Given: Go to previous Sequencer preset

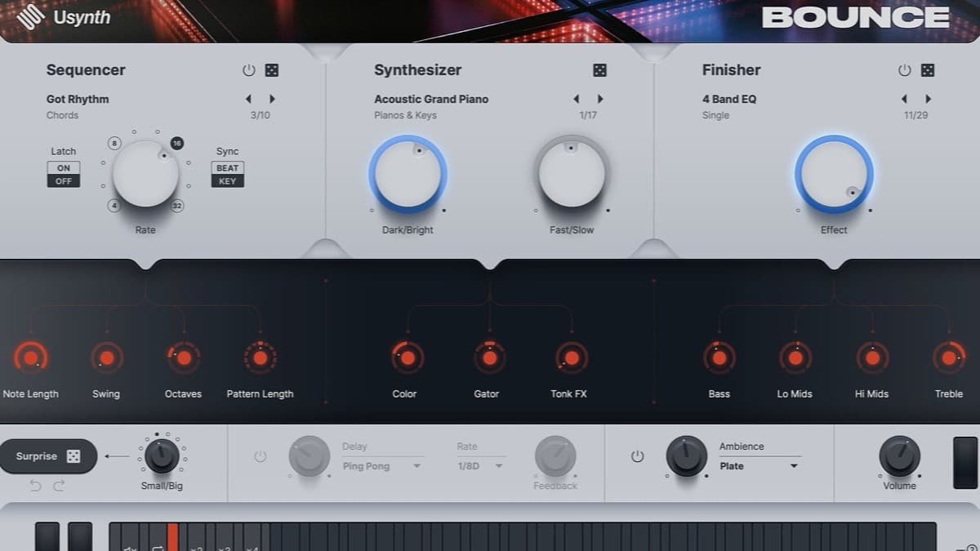Looking at the screenshot, I should (248, 99).
